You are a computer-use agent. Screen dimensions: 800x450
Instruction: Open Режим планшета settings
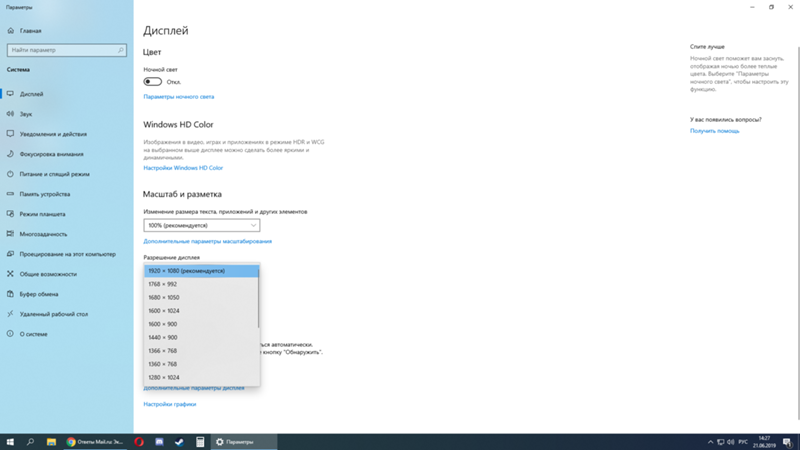coord(42,214)
